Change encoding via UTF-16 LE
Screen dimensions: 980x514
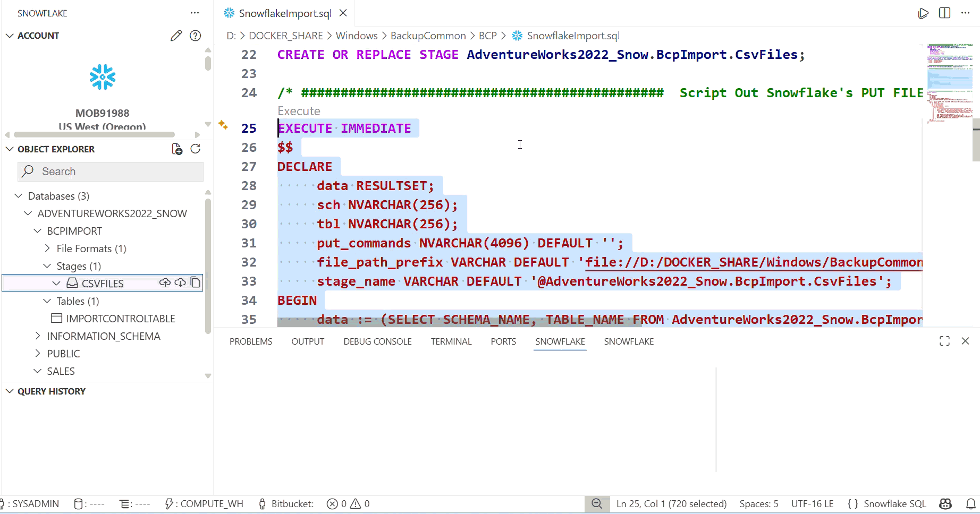(x=812, y=504)
